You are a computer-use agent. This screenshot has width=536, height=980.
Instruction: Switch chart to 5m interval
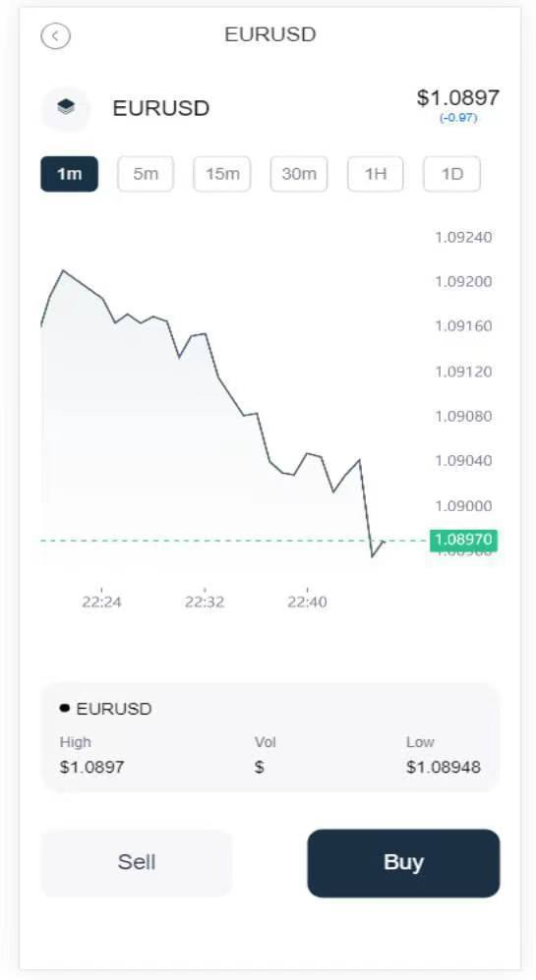click(146, 174)
